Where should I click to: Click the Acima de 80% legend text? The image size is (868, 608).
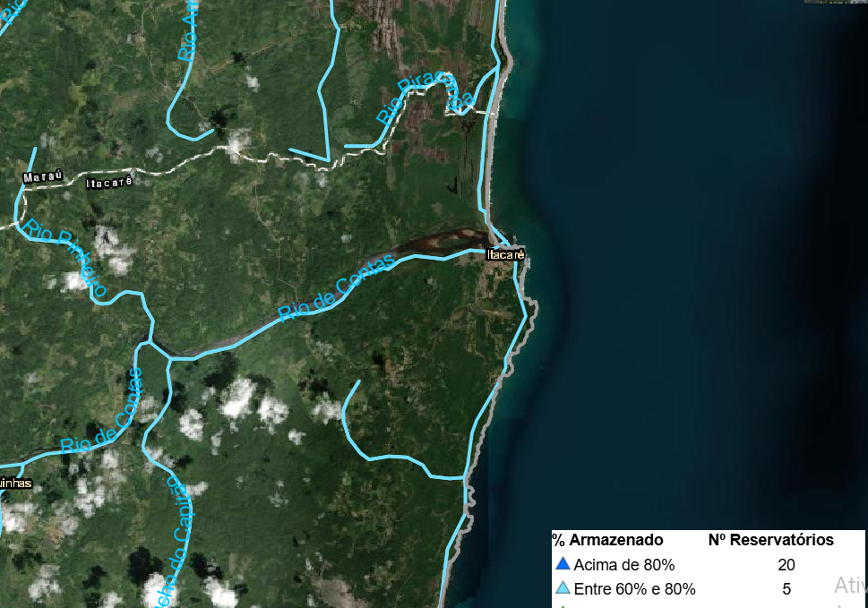coord(623,565)
